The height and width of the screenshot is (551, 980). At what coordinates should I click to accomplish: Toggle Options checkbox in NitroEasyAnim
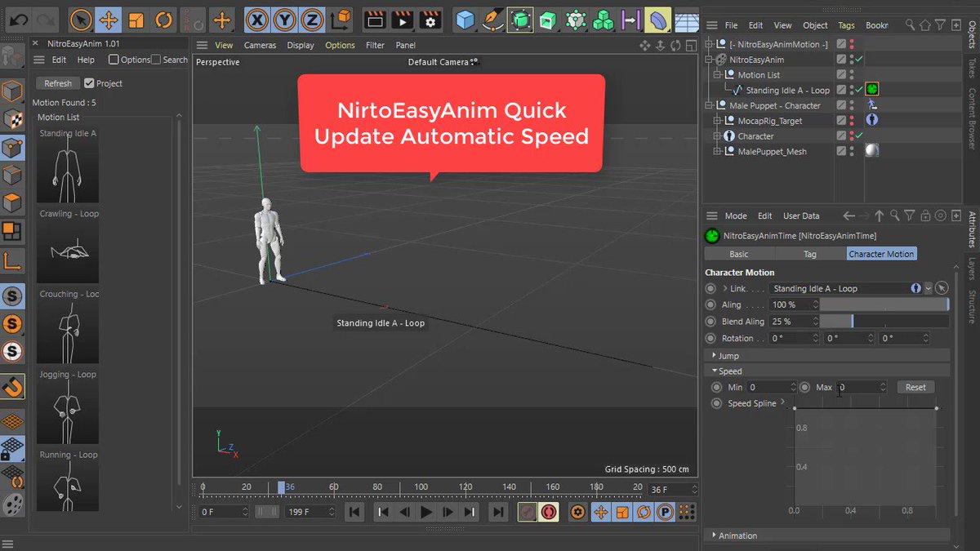pos(114,60)
